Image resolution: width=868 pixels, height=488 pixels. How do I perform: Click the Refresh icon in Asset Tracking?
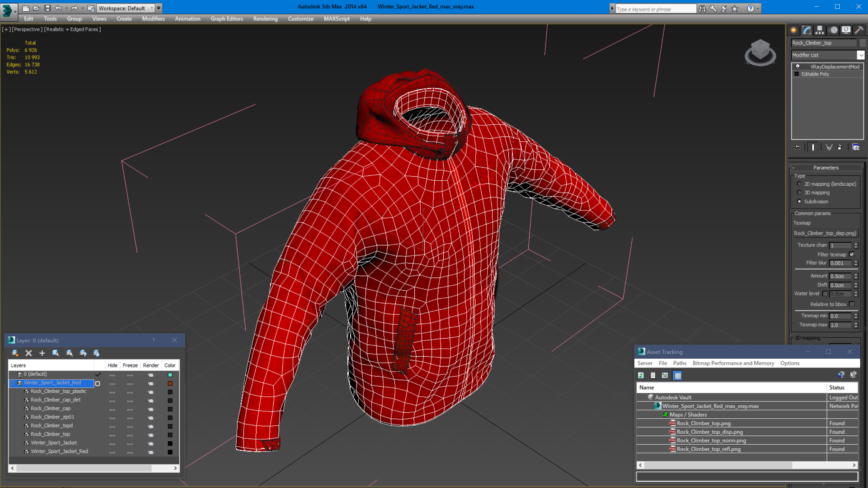(641, 376)
